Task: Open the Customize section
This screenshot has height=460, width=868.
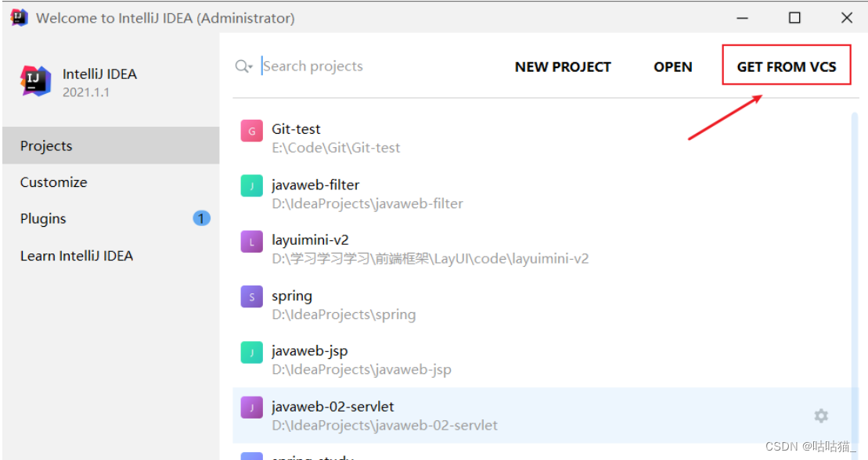Action: pyautogui.click(x=53, y=182)
